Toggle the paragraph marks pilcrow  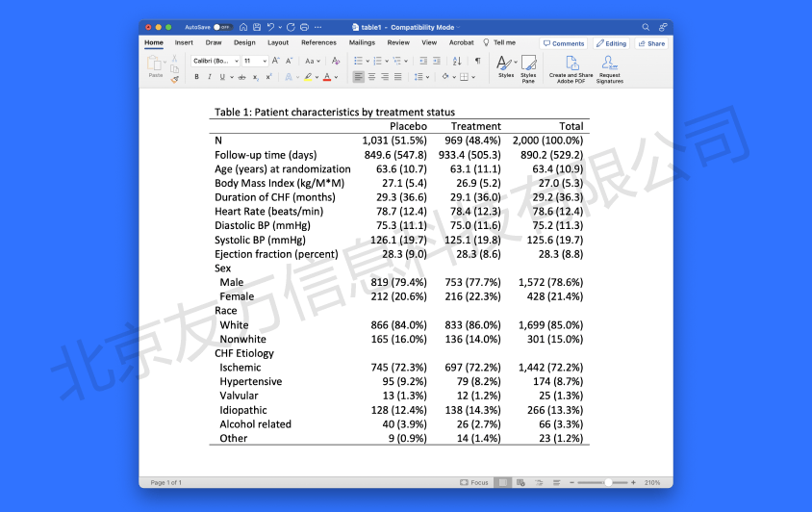(477, 61)
